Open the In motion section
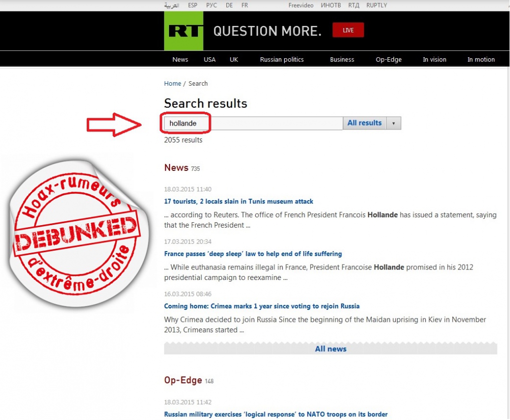This screenshot has height=420, width=510. [481, 59]
